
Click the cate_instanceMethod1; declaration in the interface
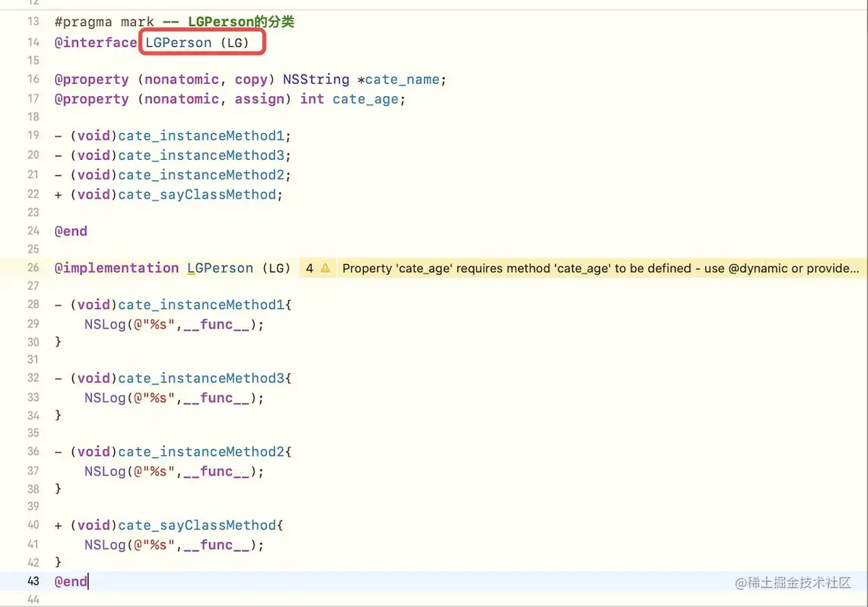click(205, 136)
